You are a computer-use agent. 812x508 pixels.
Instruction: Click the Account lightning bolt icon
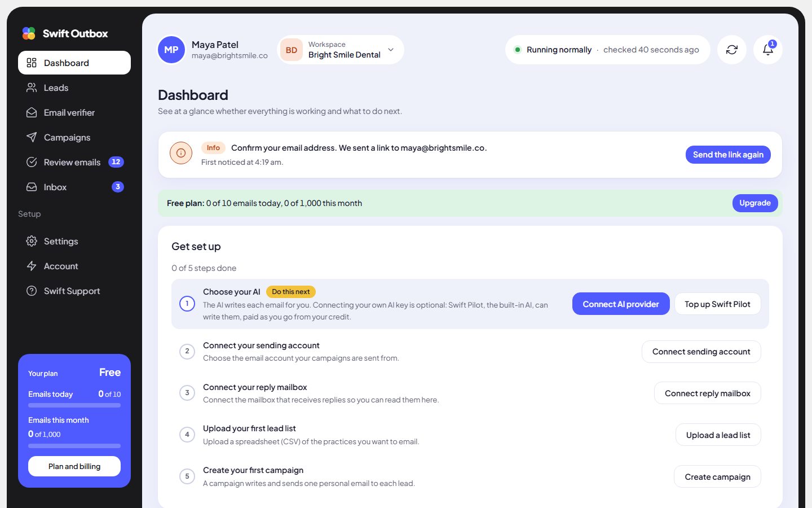(x=32, y=266)
